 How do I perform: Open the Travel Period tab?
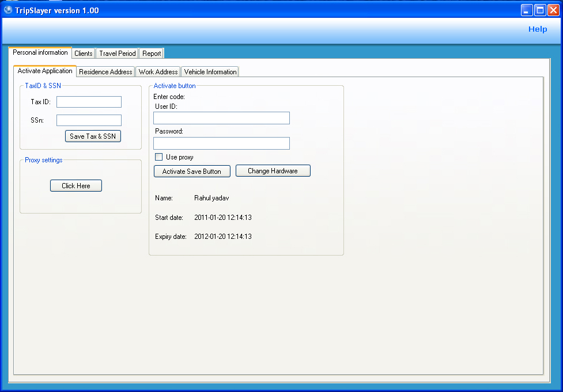tap(118, 54)
